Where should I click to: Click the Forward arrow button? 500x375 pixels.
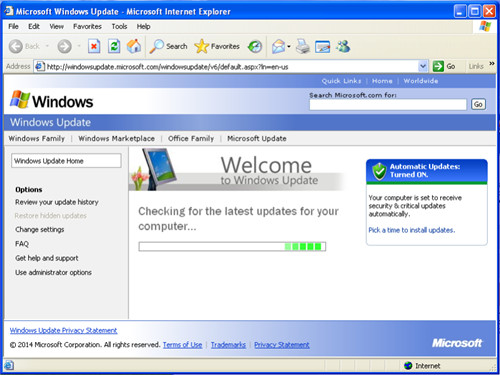coord(64,46)
